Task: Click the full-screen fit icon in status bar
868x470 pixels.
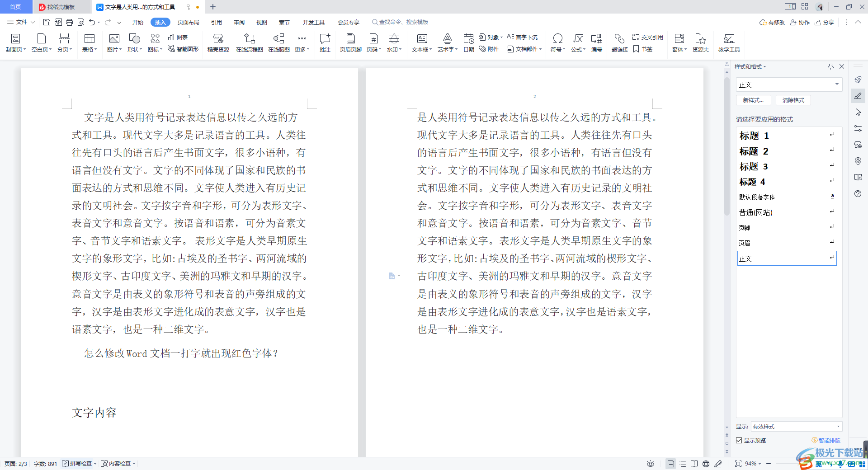Action: coord(738,464)
